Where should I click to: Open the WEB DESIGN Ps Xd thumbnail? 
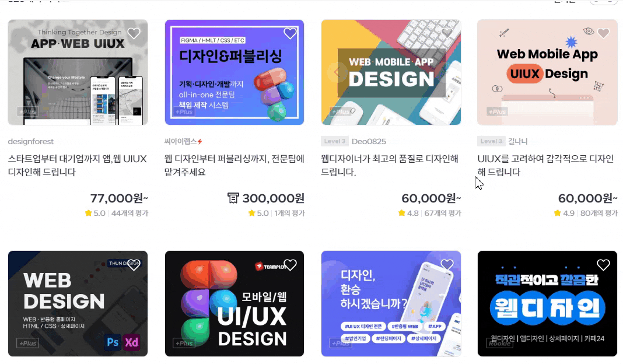coord(78,303)
